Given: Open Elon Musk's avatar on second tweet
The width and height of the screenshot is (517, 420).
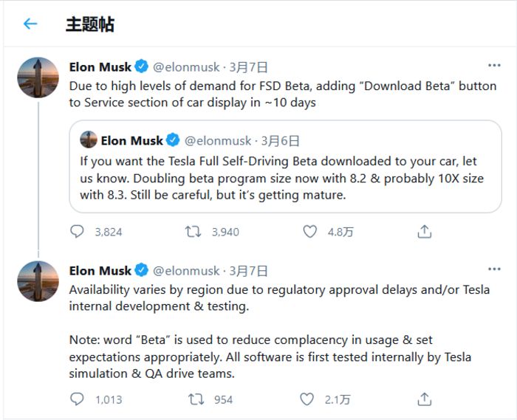Looking at the screenshot, I should click(38, 281).
